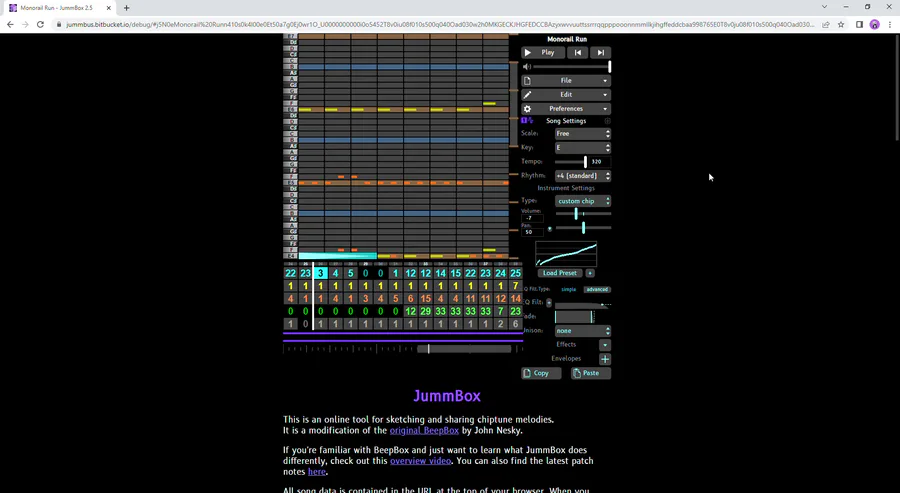The width and height of the screenshot is (900, 493).
Task: Open the Preferences menu
Action: 566,108
